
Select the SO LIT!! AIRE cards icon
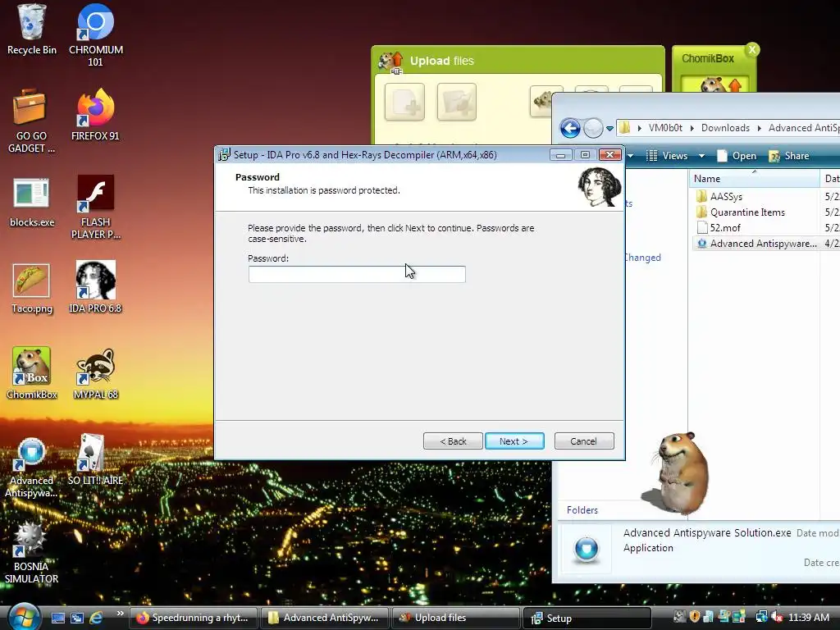95,459
